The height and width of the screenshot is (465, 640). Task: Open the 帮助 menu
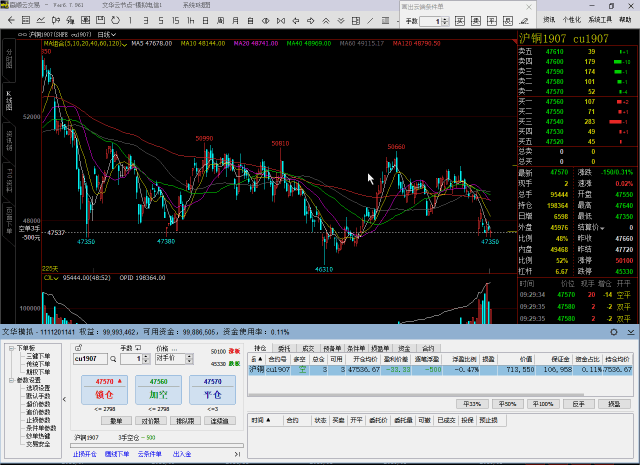pos(625,20)
